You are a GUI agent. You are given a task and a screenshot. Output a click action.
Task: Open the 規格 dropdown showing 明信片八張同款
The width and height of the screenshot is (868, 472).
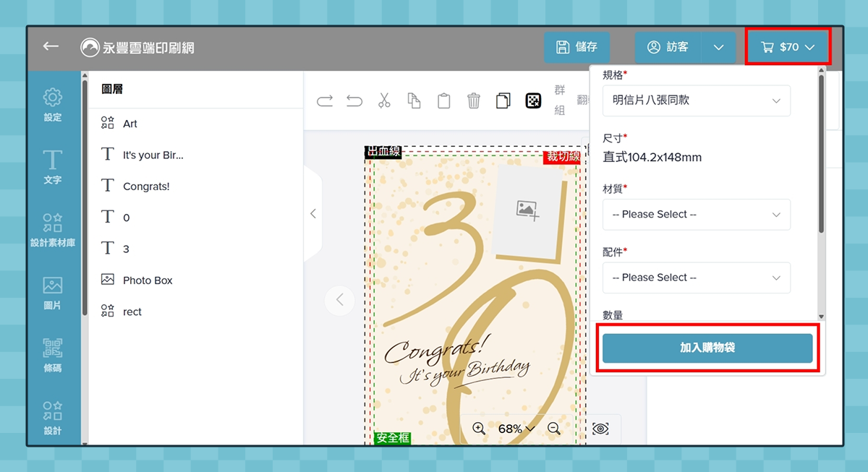point(697,100)
